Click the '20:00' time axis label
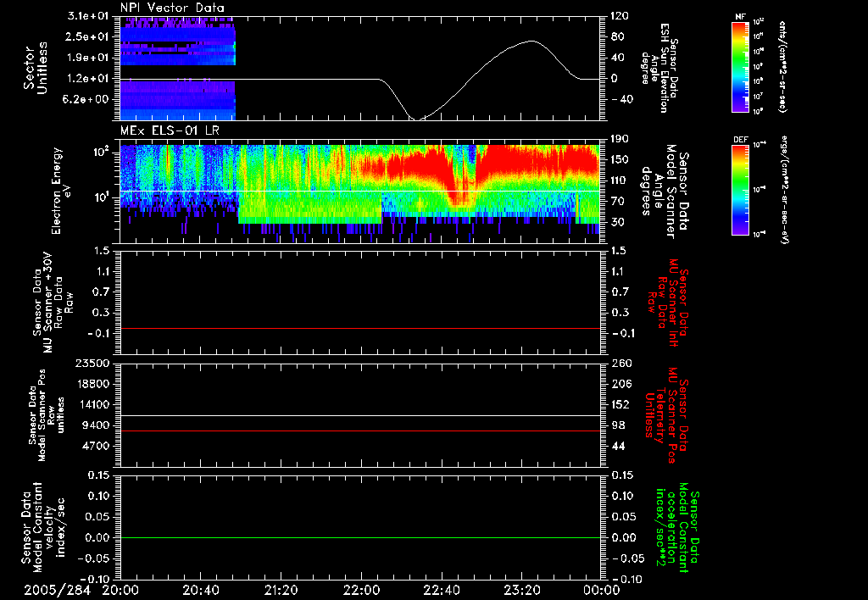Viewport: 868px width, 600px height. pos(120,590)
